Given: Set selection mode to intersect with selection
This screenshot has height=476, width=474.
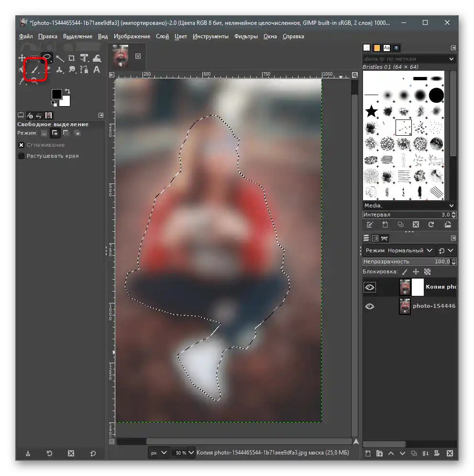Looking at the screenshot, I should (x=77, y=133).
